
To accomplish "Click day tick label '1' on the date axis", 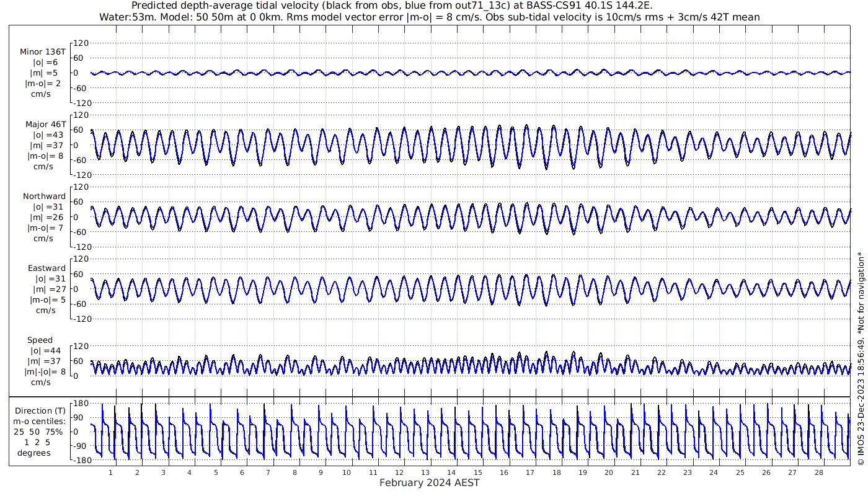I will [111, 472].
